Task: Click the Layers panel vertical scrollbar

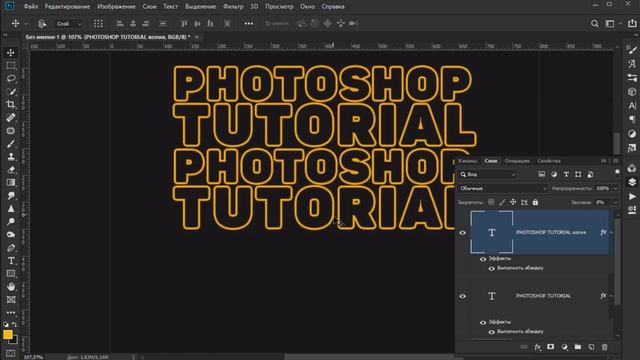Action: [x=617, y=261]
